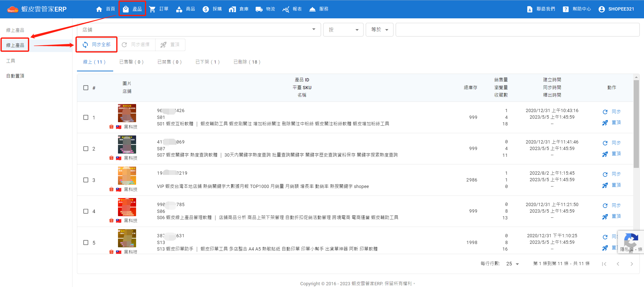Open 工具 in sidebar
This screenshot has width=644, height=287.
pos(11,61)
